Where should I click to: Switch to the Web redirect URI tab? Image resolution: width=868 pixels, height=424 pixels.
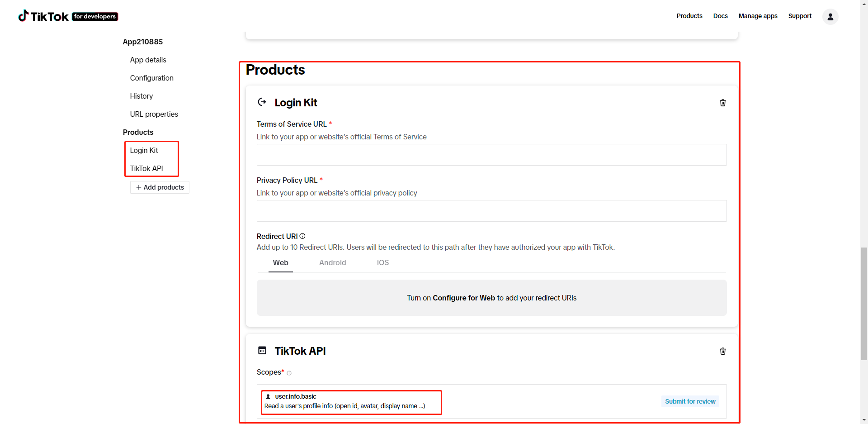[281, 262]
